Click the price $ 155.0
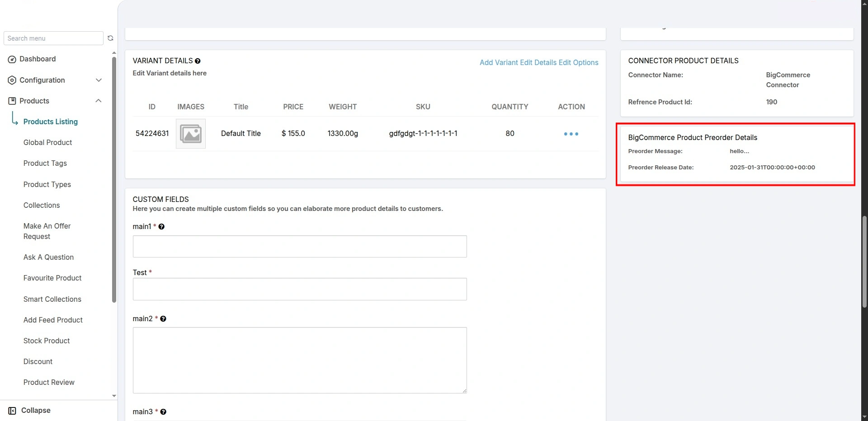The image size is (868, 421). tap(293, 134)
